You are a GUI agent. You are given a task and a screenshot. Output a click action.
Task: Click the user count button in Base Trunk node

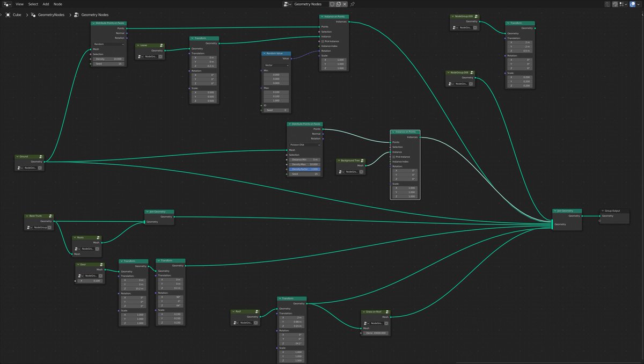49,227
